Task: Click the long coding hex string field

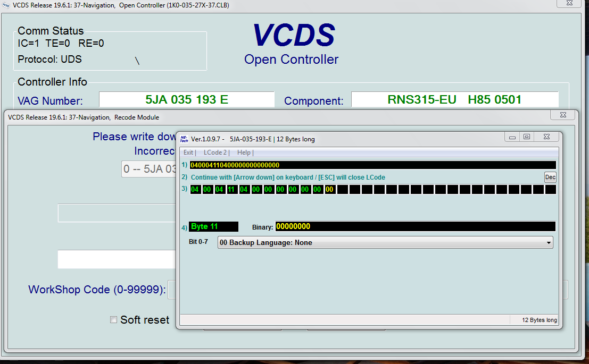Action: 372,165
